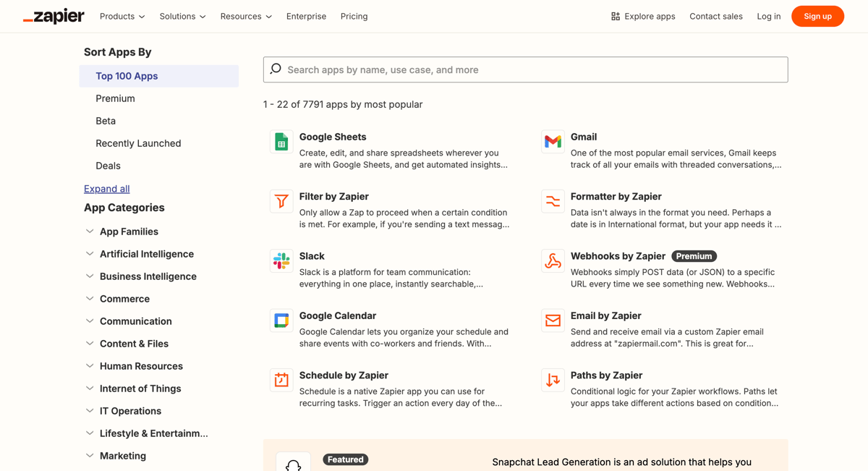The image size is (868, 471).
Task: Click the Log in link
Action: coord(769,16)
